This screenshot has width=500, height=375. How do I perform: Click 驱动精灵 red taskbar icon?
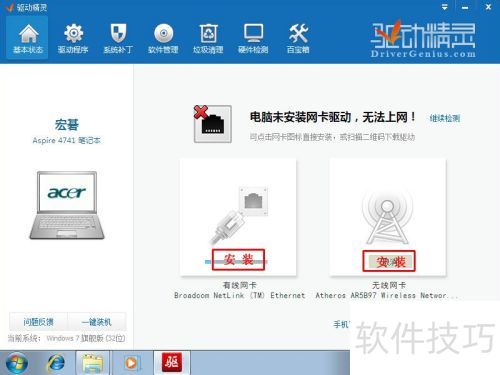(x=172, y=362)
